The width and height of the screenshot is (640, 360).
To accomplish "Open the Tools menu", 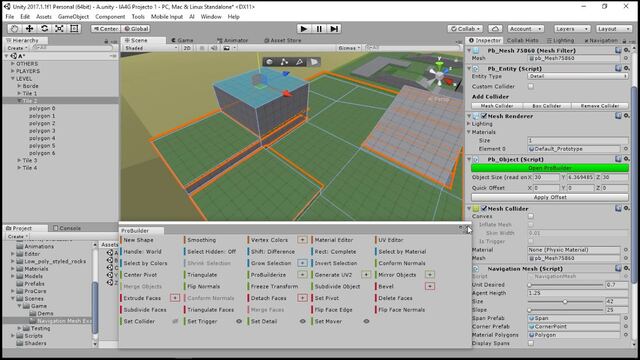I will pos(138,17).
